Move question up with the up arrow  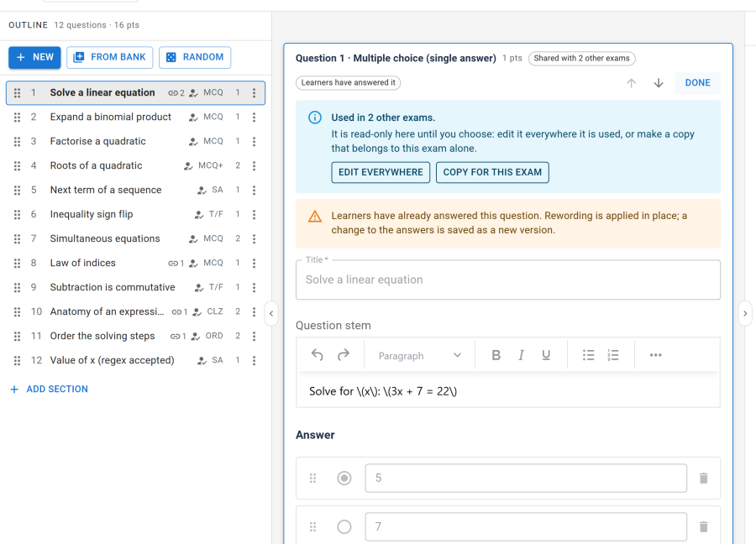point(631,83)
